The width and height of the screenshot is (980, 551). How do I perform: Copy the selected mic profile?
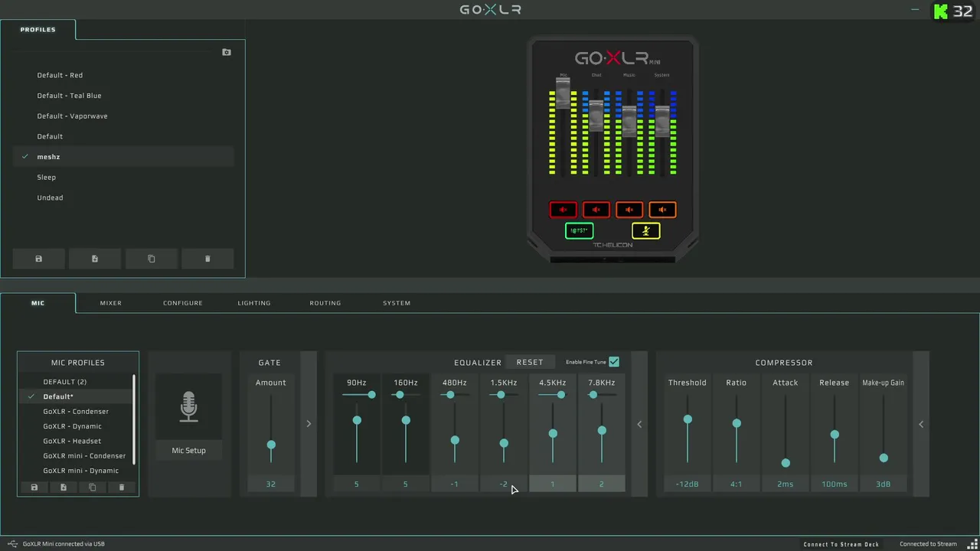(x=92, y=487)
